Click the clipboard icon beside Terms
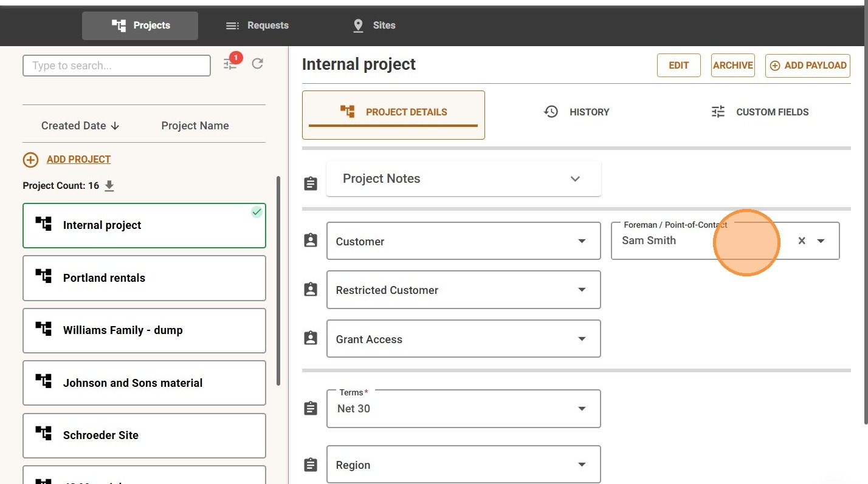Screen dimensions: 868x484 click(311, 408)
